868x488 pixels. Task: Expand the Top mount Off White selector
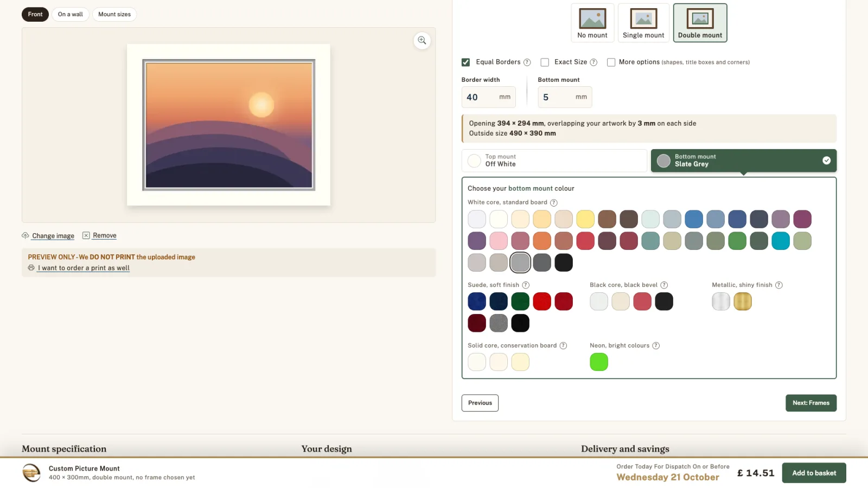point(554,160)
